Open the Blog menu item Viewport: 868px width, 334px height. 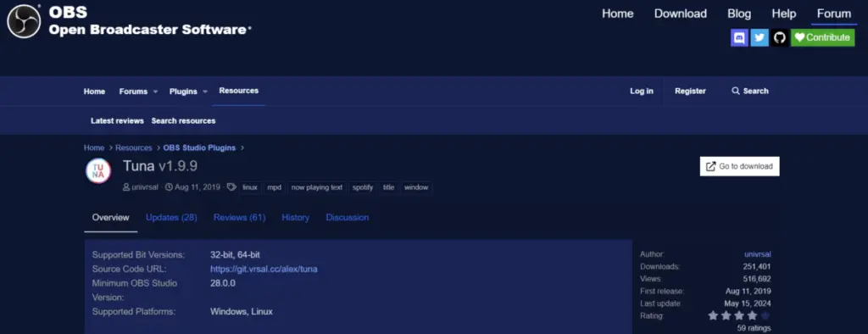(x=739, y=14)
